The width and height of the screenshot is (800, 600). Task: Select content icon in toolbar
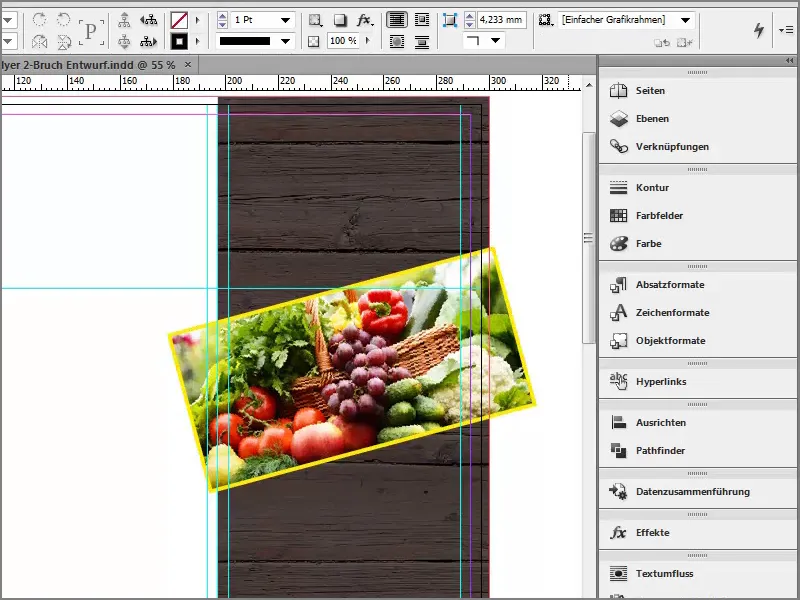(124, 41)
